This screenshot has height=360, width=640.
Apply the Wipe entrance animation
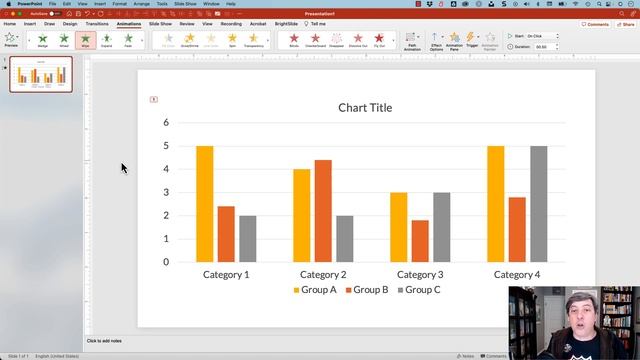click(85, 40)
